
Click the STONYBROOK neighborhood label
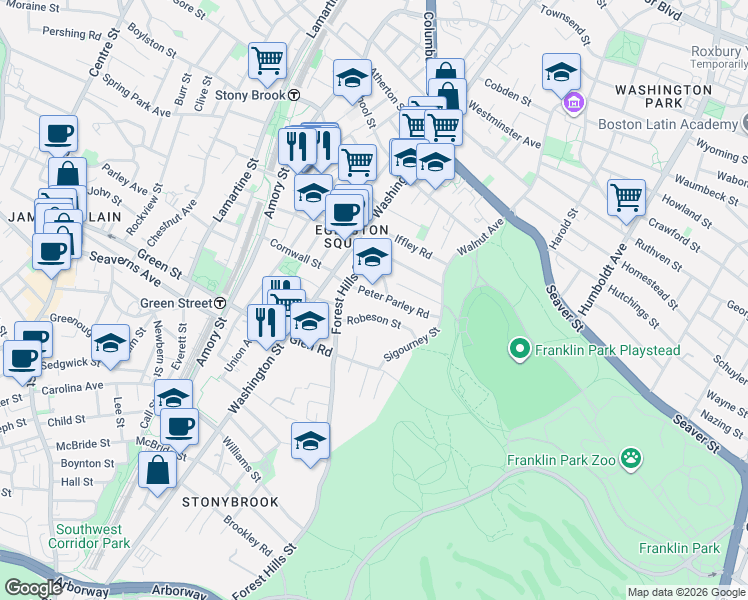[x=230, y=502]
